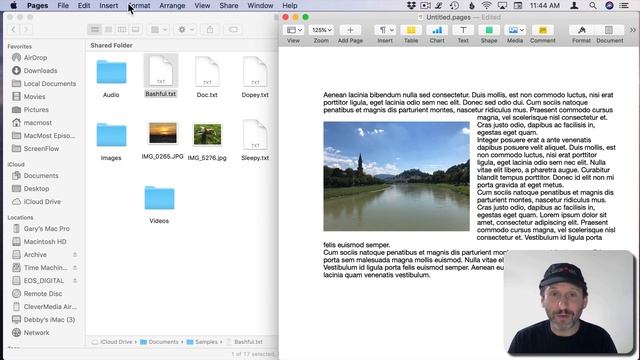Eject the EOS_DIGITAL volume

tap(75, 281)
